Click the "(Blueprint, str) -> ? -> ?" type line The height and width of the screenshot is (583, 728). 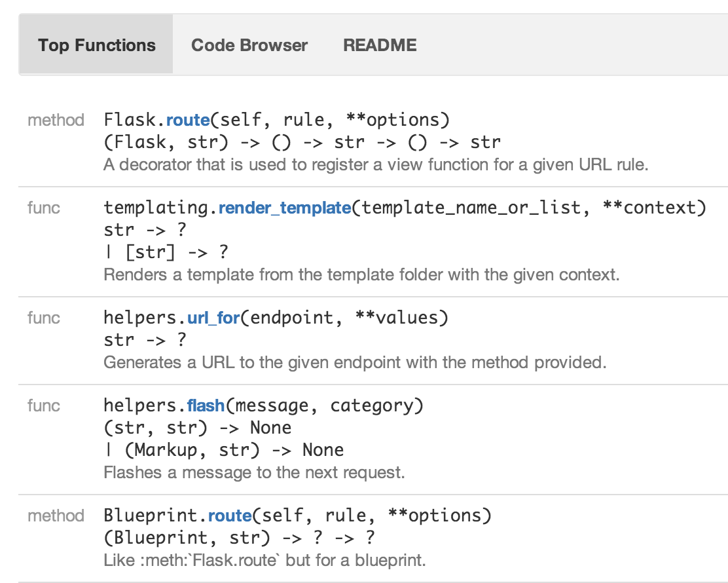(x=239, y=538)
